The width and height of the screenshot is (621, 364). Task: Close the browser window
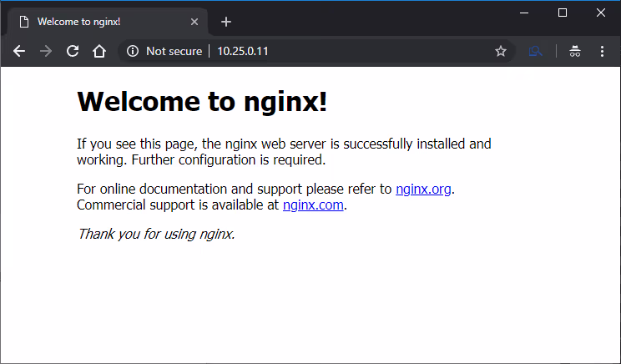pos(601,12)
